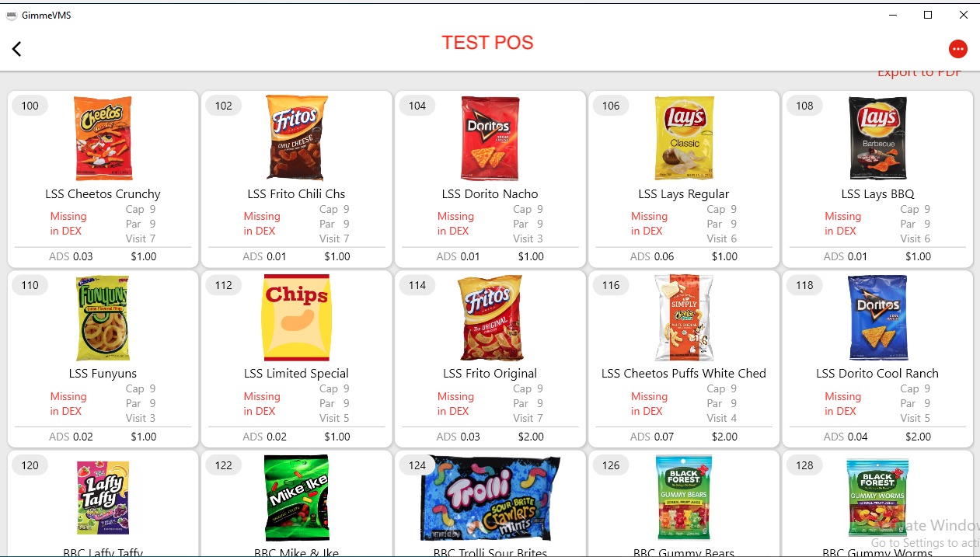980x557 pixels.
Task: Select the Doritos Nacho product image
Action: coord(490,138)
